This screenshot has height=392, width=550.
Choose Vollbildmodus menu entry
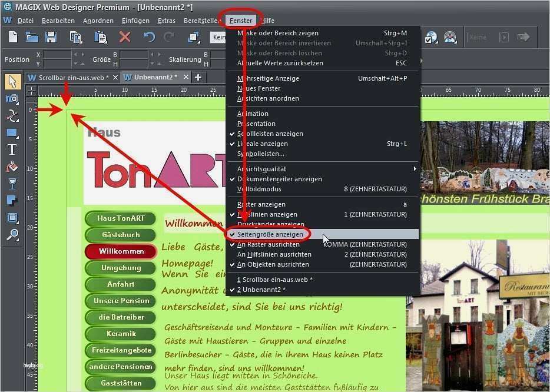323,189
